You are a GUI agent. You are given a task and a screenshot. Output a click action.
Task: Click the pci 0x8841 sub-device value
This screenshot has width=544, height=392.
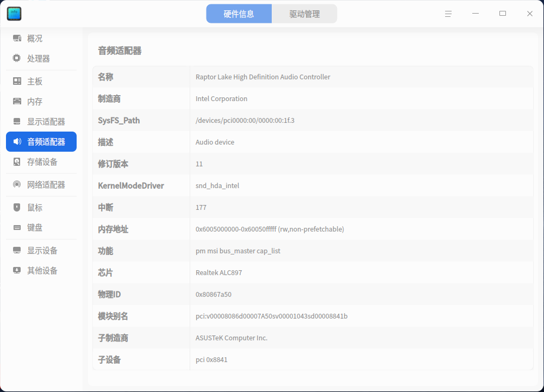[x=211, y=360]
